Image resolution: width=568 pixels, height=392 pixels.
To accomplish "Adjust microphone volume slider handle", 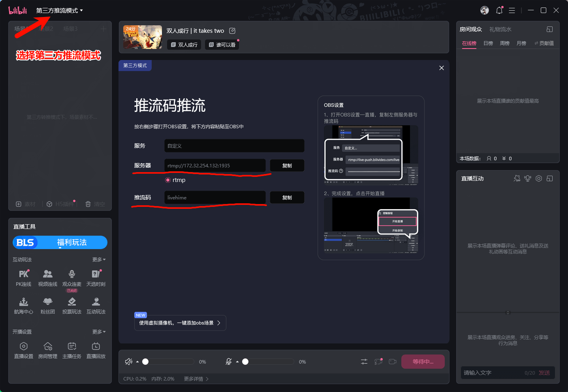I will 245,362.
